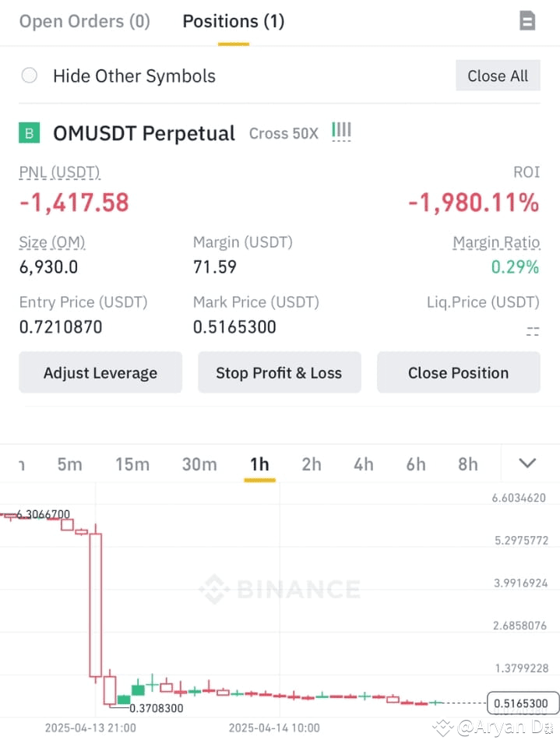This screenshot has height=744, width=560.
Task: Enable Hide Other Symbols
Action: (29, 76)
